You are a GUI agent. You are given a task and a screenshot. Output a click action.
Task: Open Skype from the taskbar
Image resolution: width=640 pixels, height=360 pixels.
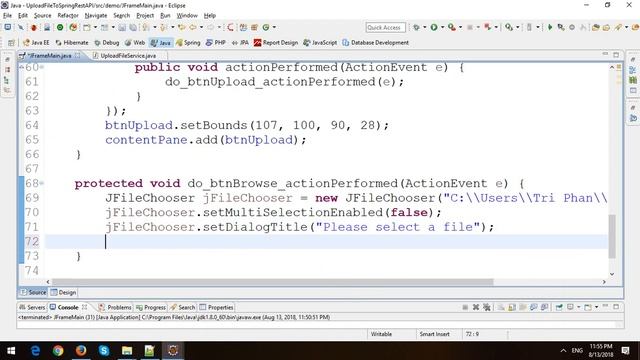point(104,351)
